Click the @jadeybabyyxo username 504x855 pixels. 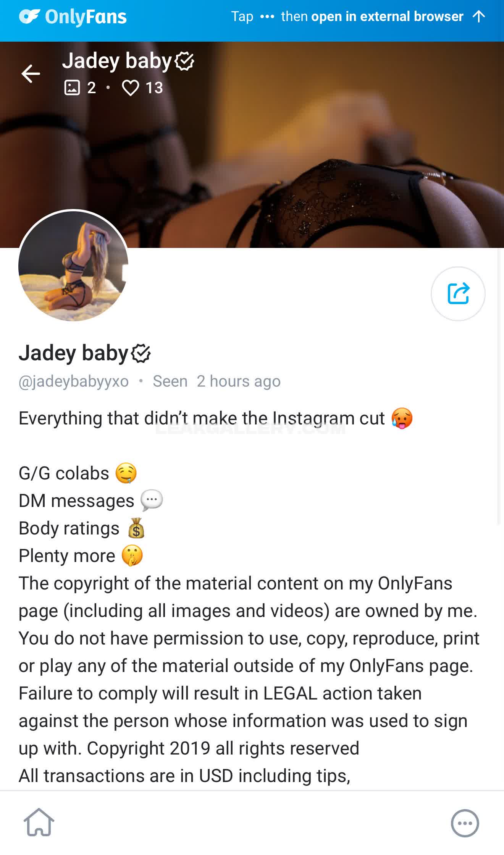[73, 381]
